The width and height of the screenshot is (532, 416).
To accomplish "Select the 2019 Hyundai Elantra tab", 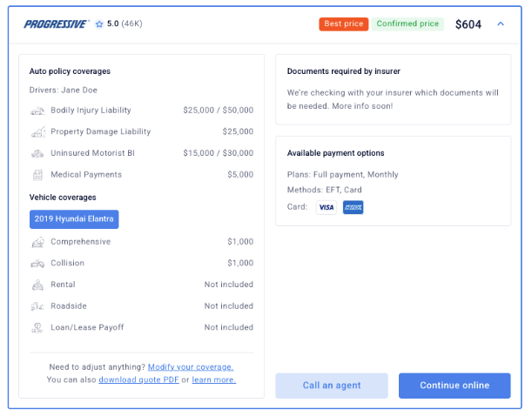I will [x=74, y=218].
